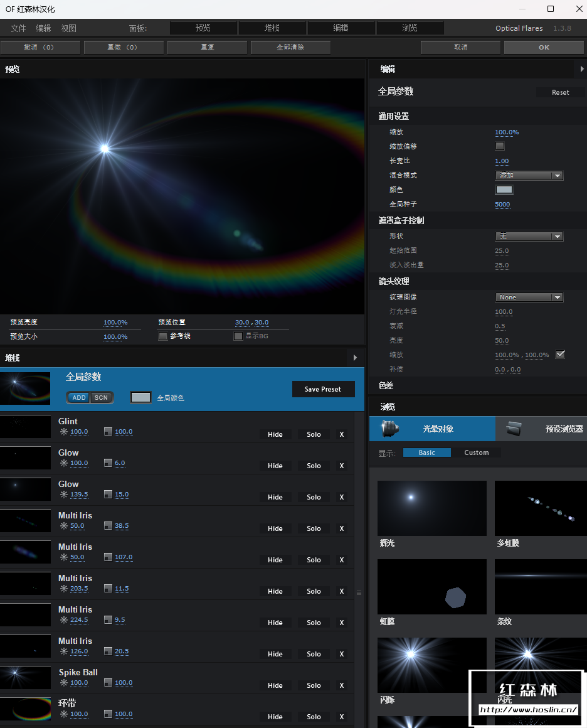Click the OK button
Viewport: 587px width, 728px height.
pos(544,47)
